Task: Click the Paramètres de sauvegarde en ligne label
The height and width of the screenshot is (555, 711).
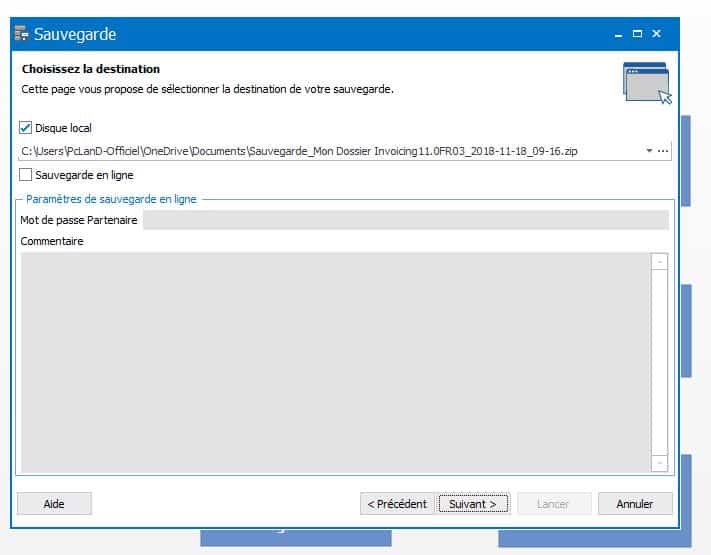Action: (111, 199)
